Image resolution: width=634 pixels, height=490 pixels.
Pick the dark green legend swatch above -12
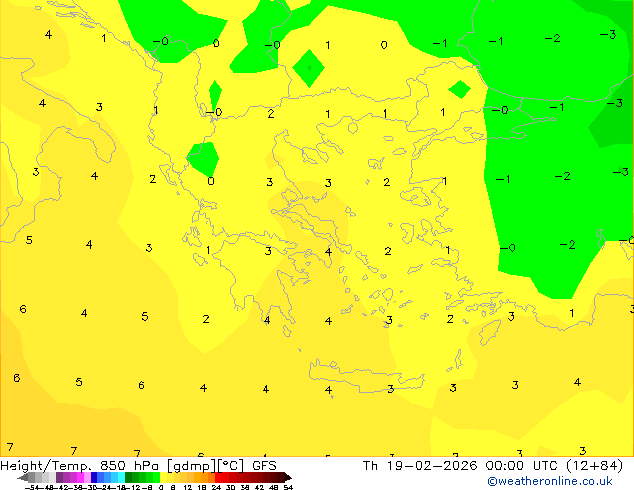tap(128, 477)
